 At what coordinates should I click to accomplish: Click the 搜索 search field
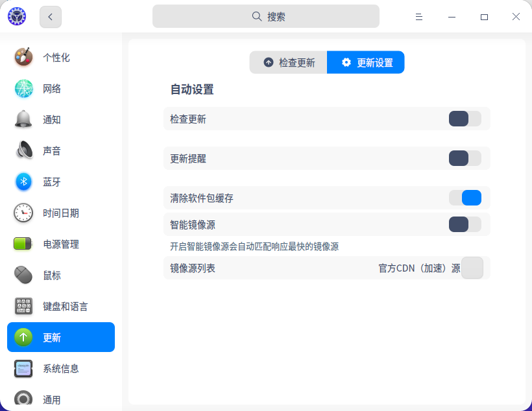pos(265,16)
